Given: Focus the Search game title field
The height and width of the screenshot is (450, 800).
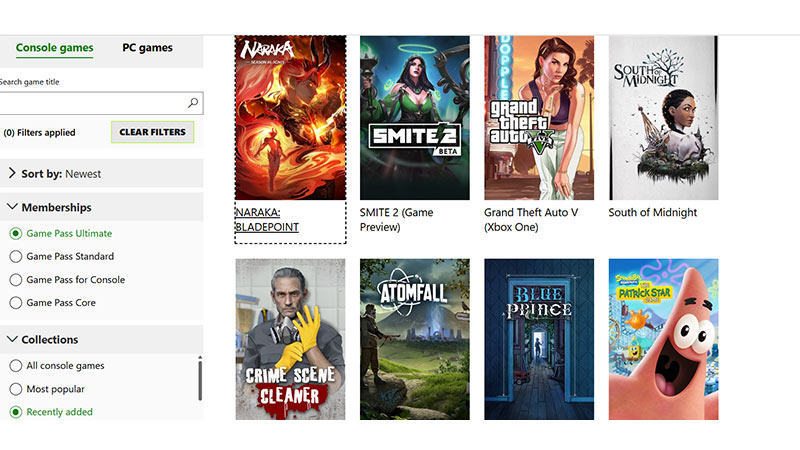Looking at the screenshot, I should point(102,103).
